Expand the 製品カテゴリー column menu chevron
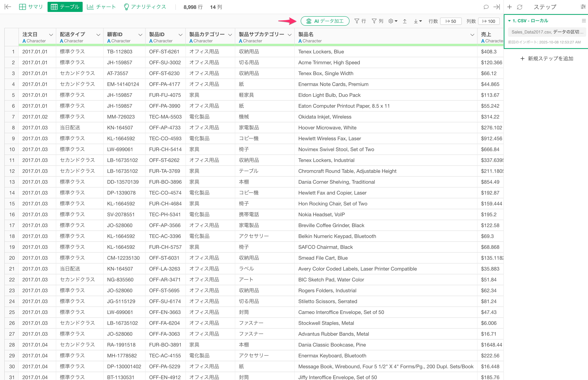The height and width of the screenshot is (380, 588). [230, 35]
